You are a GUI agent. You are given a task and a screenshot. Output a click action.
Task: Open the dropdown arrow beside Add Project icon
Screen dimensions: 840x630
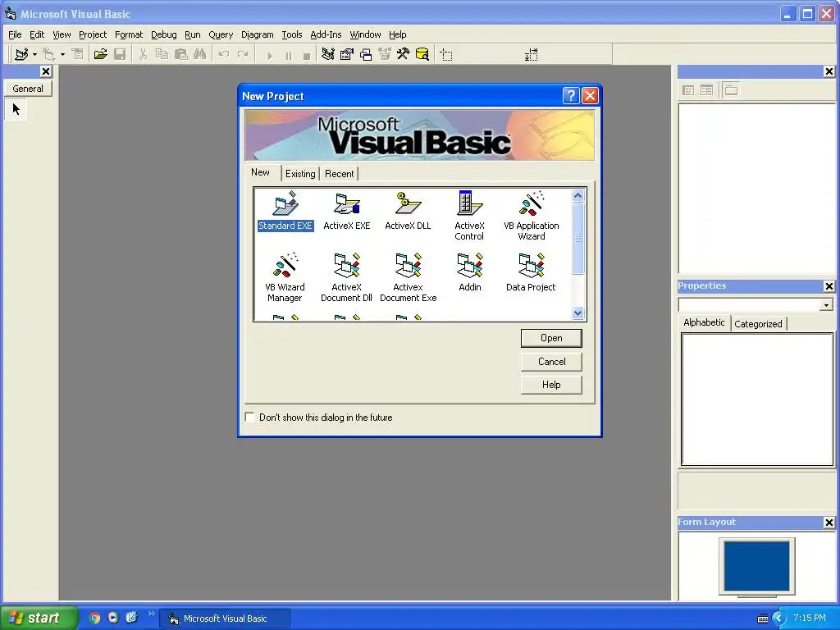(34, 54)
